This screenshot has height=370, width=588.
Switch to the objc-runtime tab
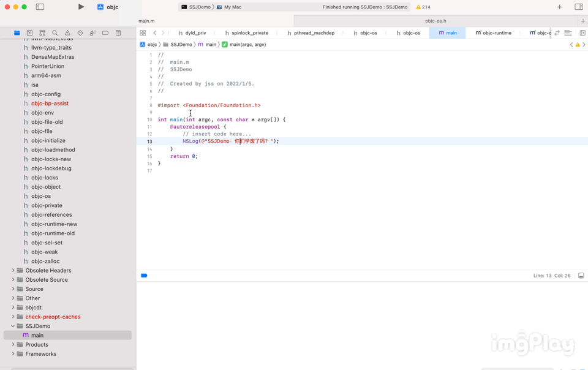coord(494,33)
